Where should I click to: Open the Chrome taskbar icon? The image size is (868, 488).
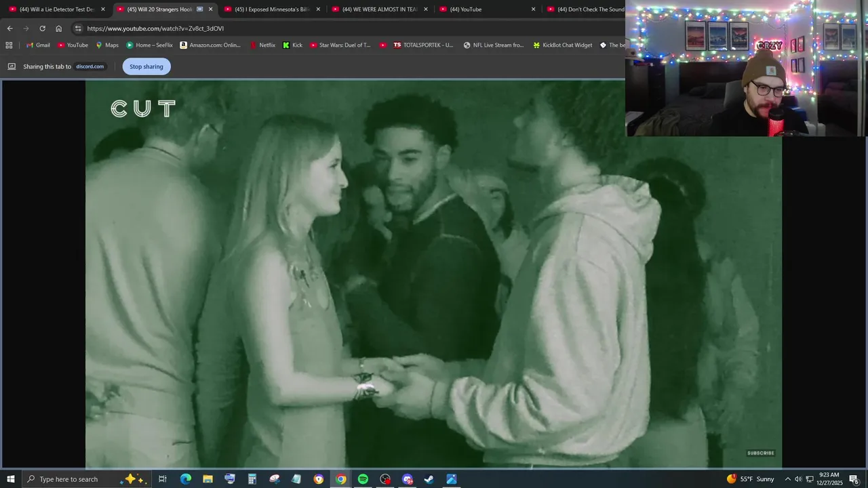click(x=340, y=479)
